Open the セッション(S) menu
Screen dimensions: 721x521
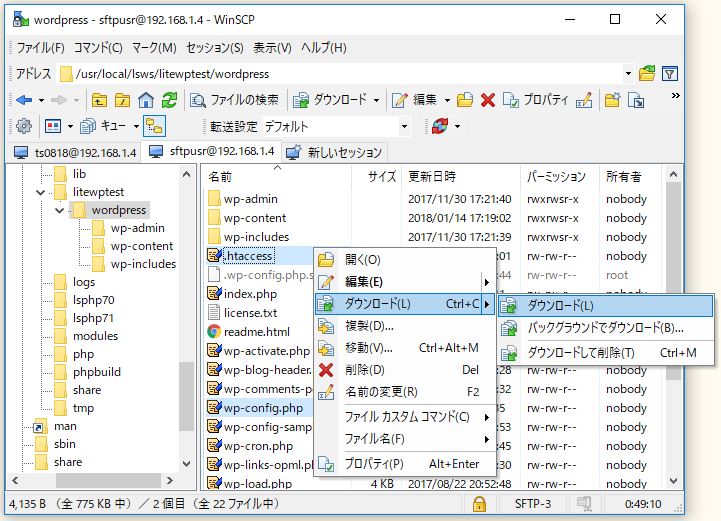point(215,47)
